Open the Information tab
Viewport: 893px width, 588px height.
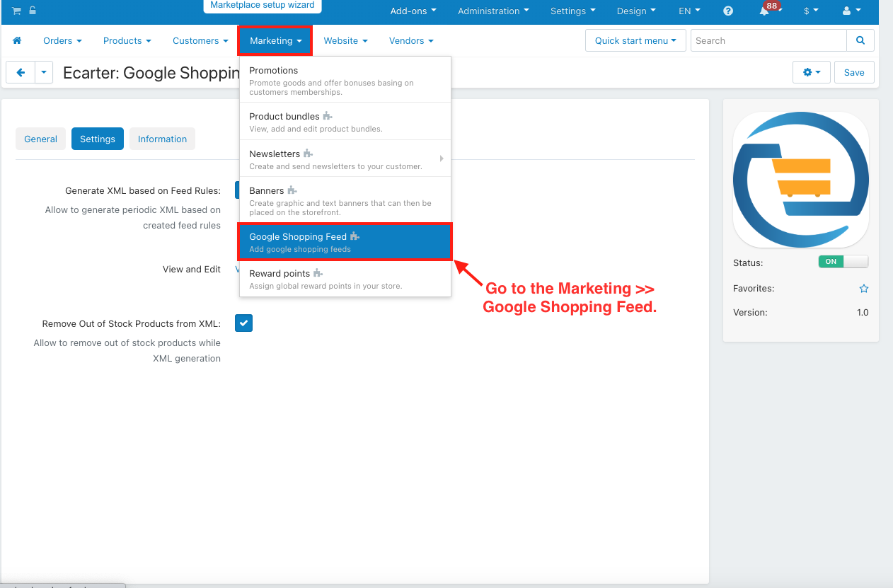[162, 139]
